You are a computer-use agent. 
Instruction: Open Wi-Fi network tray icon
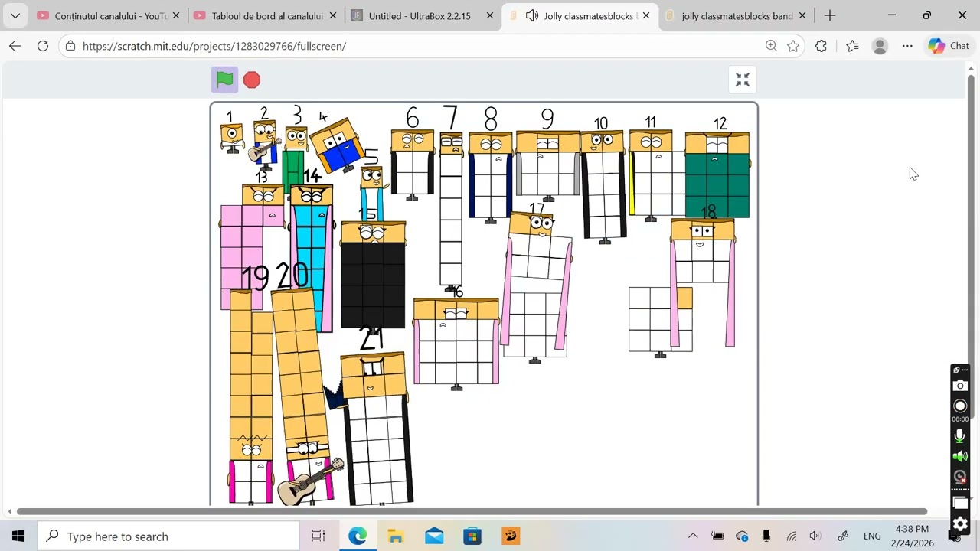(x=792, y=536)
